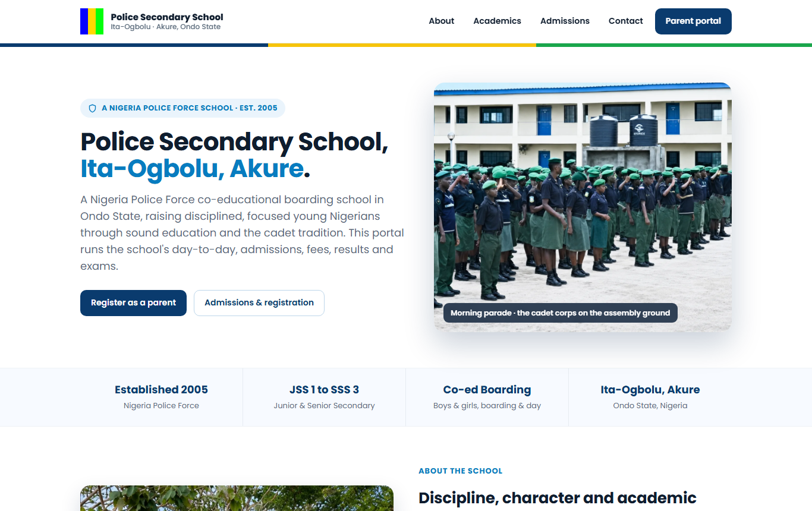Click the shield icon in the badge
This screenshot has height=511, width=812.
point(92,108)
